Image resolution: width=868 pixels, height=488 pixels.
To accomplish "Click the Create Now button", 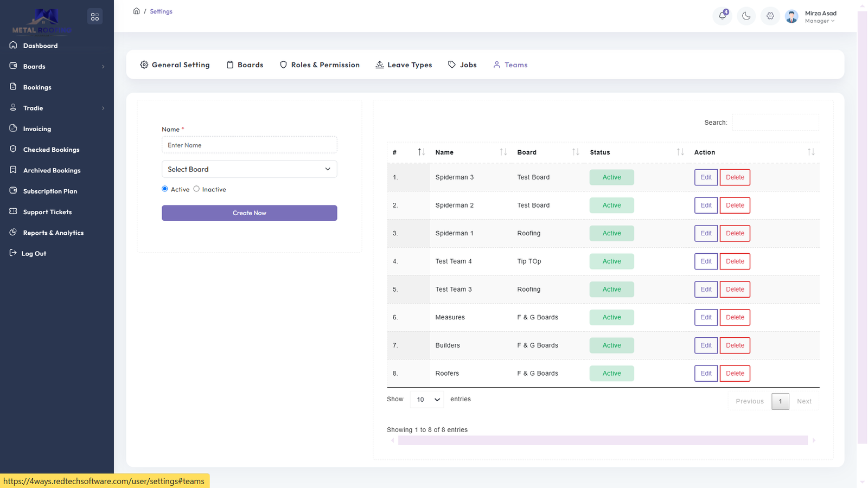I will click(249, 213).
